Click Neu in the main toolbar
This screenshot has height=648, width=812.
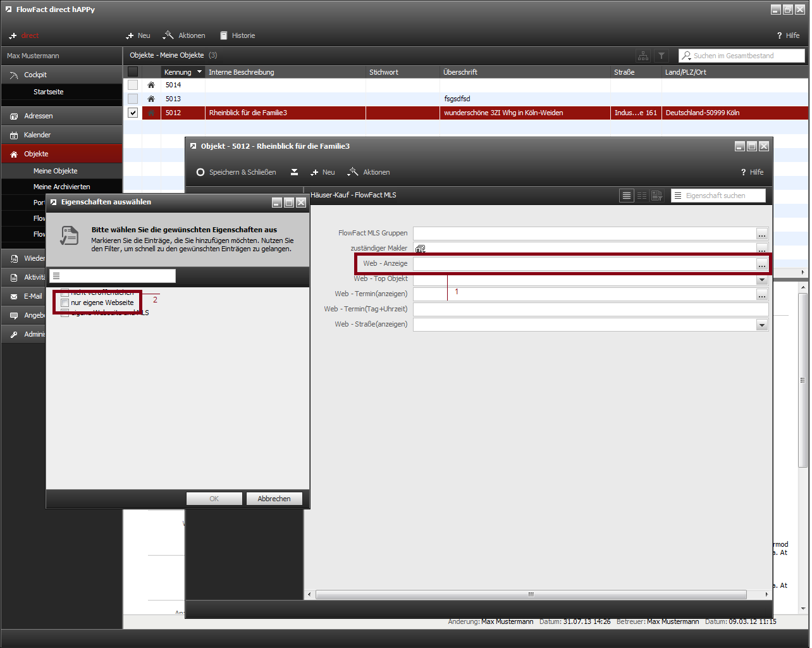click(138, 35)
